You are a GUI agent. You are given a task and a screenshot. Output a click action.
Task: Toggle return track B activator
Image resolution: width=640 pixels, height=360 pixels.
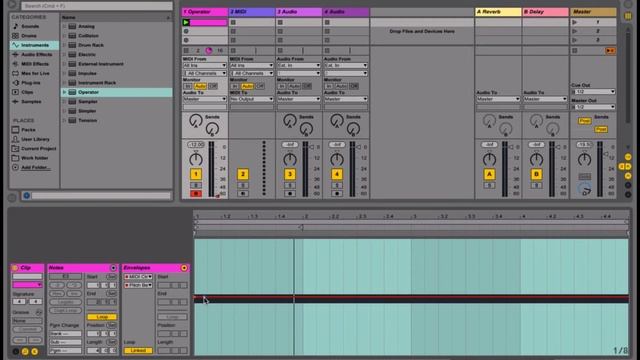coord(536,174)
